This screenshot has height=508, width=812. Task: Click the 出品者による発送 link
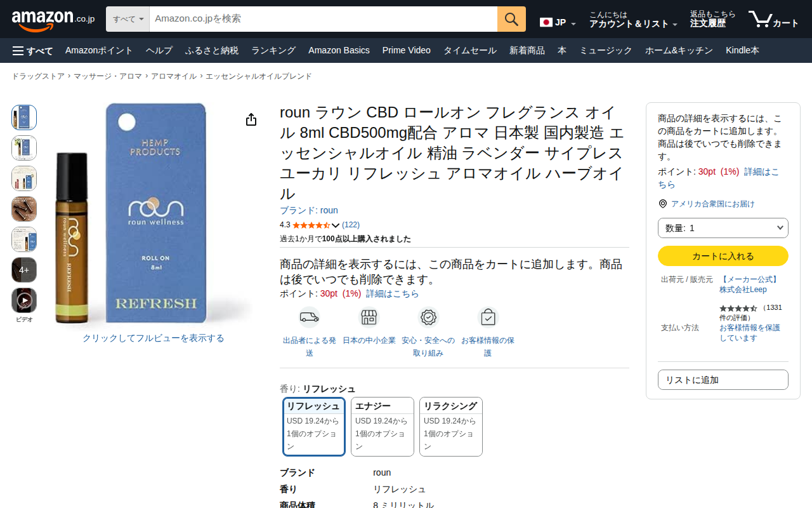[309, 347]
